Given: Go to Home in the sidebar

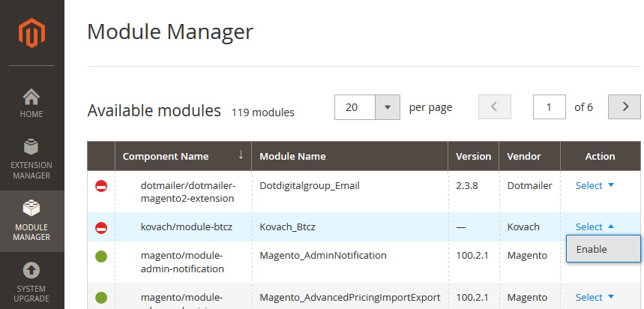Looking at the screenshot, I should point(31,103).
